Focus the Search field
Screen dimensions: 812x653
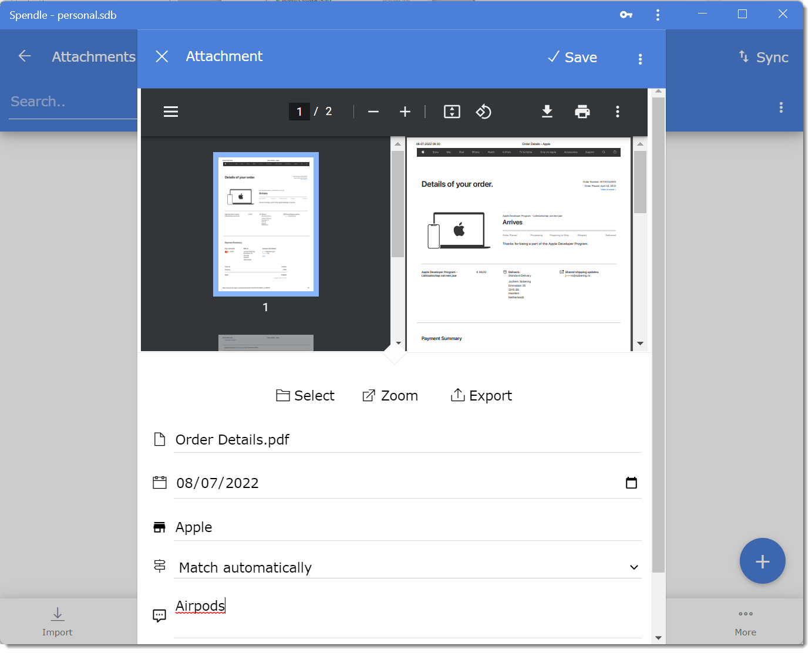pyautogui.click(x=73, y=102)
